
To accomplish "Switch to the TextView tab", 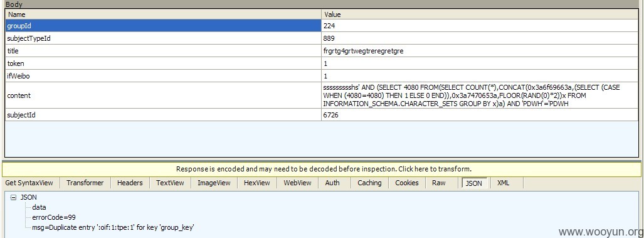I will coord(170,183).
